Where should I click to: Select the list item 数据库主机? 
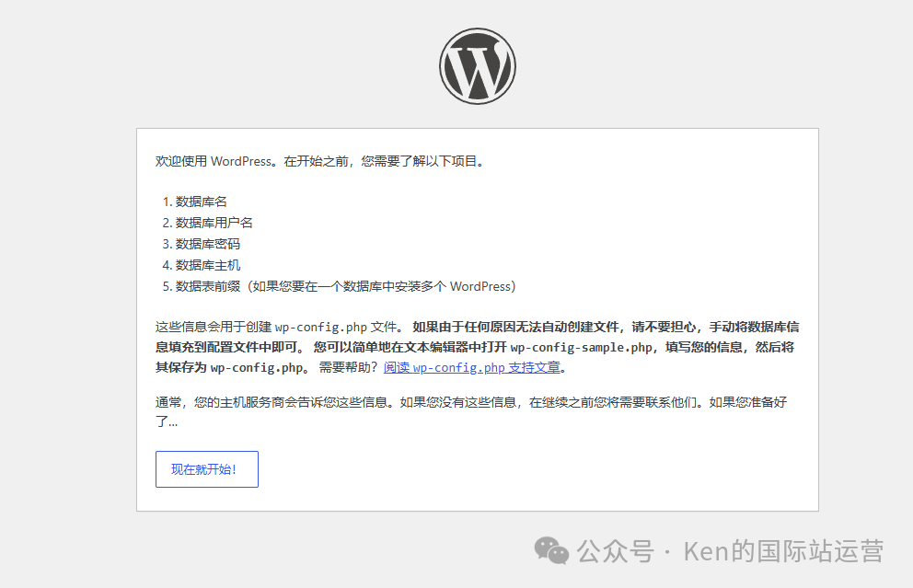(x=207, y=265)
